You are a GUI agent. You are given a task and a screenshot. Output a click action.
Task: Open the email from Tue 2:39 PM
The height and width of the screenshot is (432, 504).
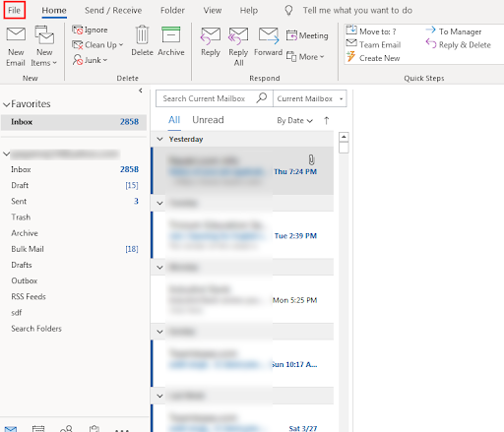243,235
